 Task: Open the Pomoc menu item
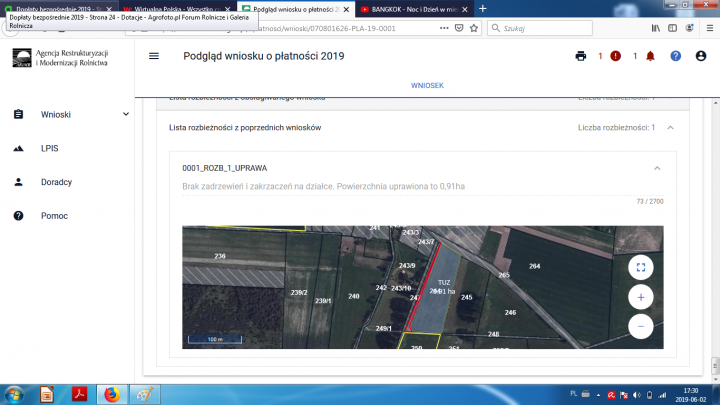(x=54, y=216)
